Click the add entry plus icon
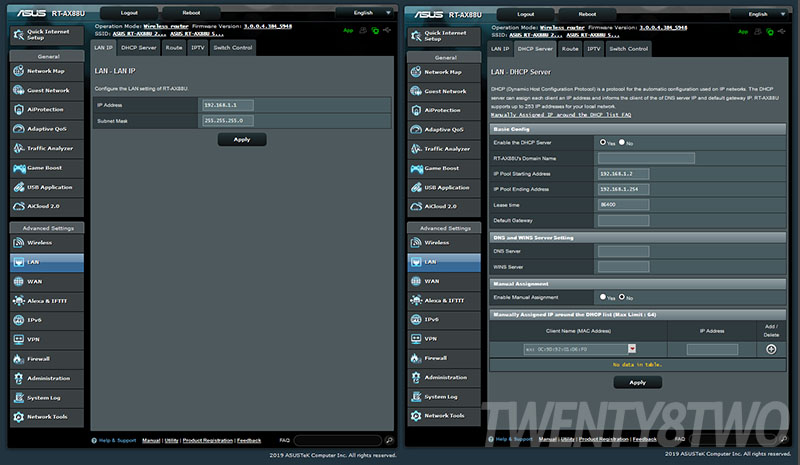 click(x=771, y=349)
